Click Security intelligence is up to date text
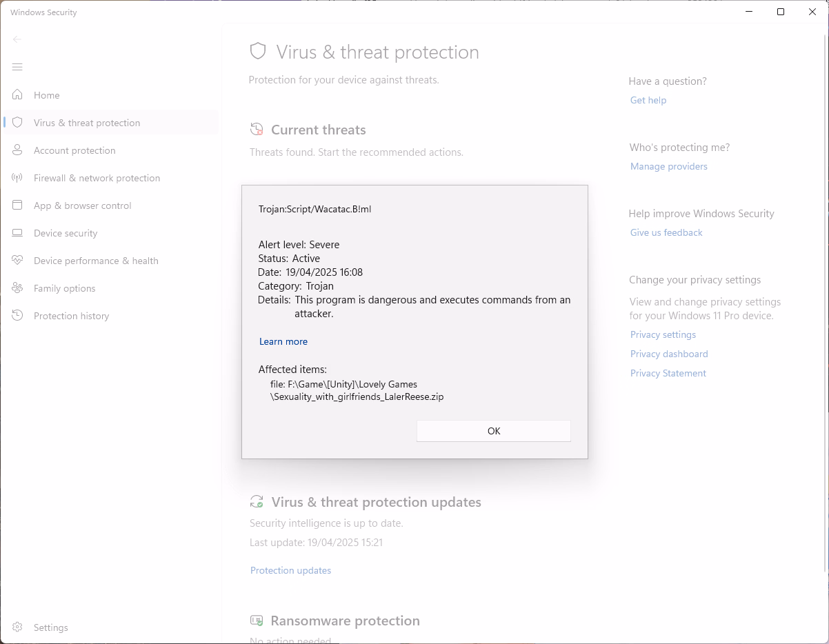 pyautogui.click(x=326, y=523)
